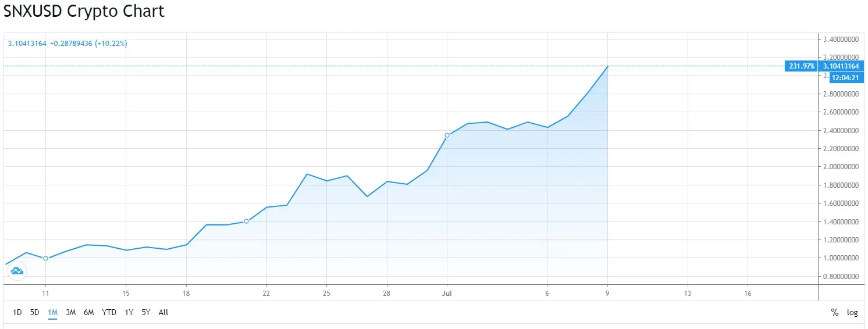Image resolution: width=868 pixels, height=329 pixels.
Task: Select the 1D time range
Action: pos(17,313)
